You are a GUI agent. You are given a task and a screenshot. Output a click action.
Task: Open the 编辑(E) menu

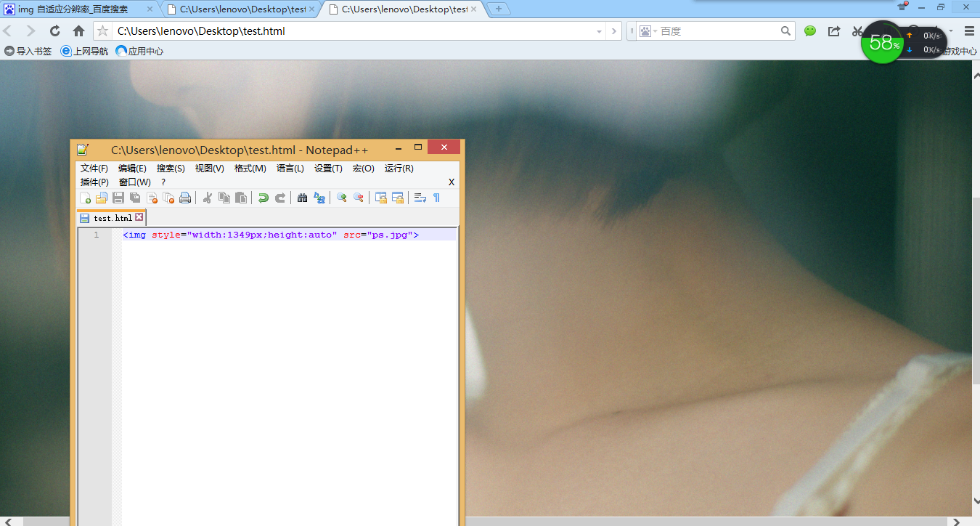coord(132,169)
